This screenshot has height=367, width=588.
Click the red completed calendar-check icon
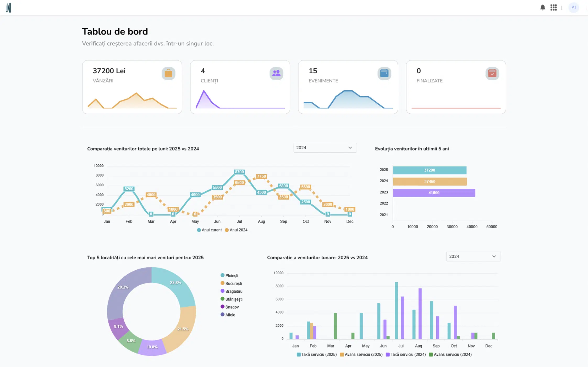point(492,73)
